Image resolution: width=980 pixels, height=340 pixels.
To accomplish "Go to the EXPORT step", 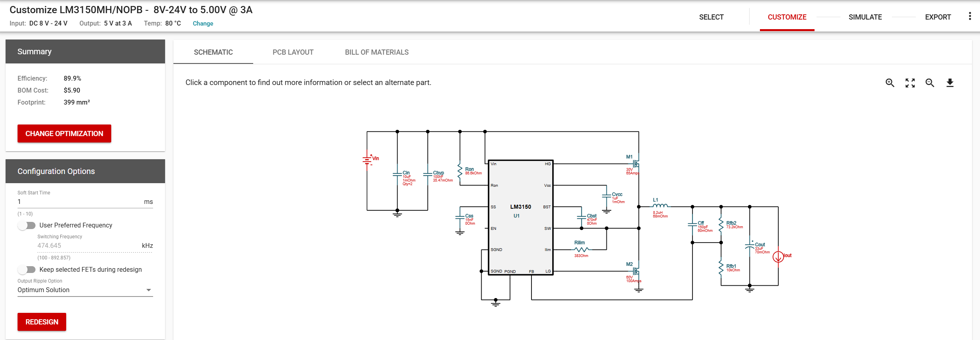I will (938, 17).
